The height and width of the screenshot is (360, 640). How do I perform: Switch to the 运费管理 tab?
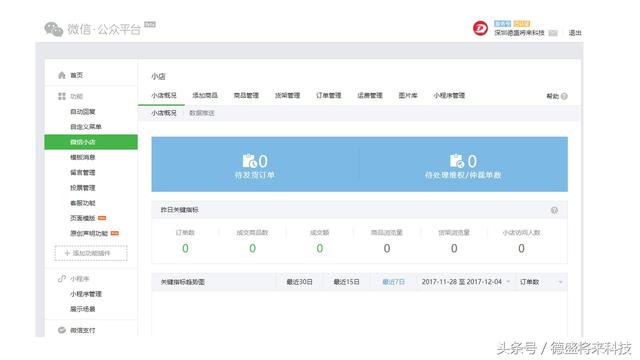370,96
